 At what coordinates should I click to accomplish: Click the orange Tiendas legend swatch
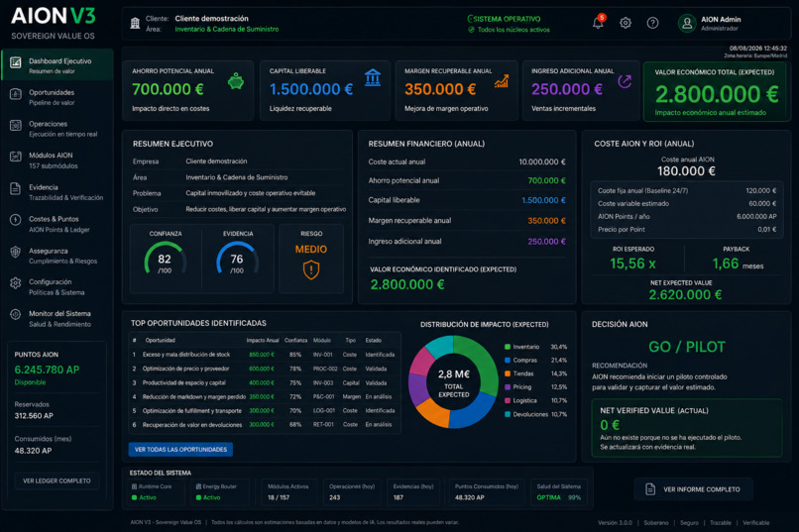[508, 373]
